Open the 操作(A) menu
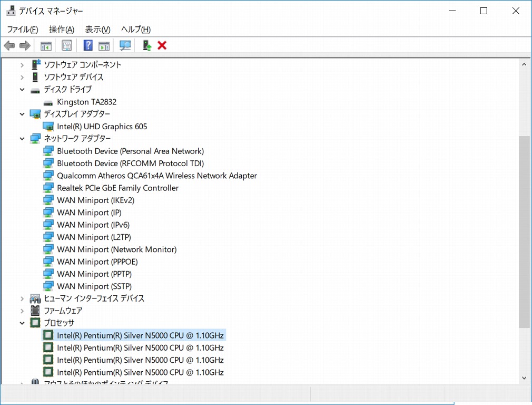532x405 pixels. [x=62, y=30]
